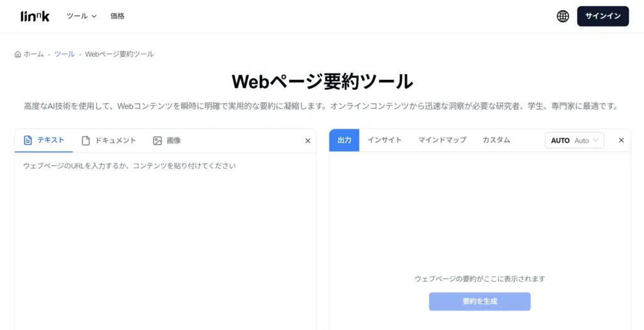Click into the URL or content text area
Viewport: 644px width, 330px height.
(165, 239)
